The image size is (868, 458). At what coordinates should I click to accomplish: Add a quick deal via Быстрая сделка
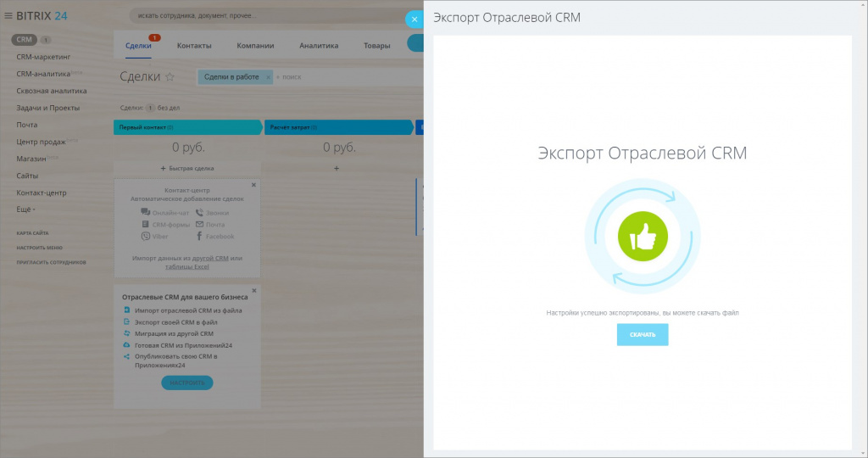tap(187, 169)
